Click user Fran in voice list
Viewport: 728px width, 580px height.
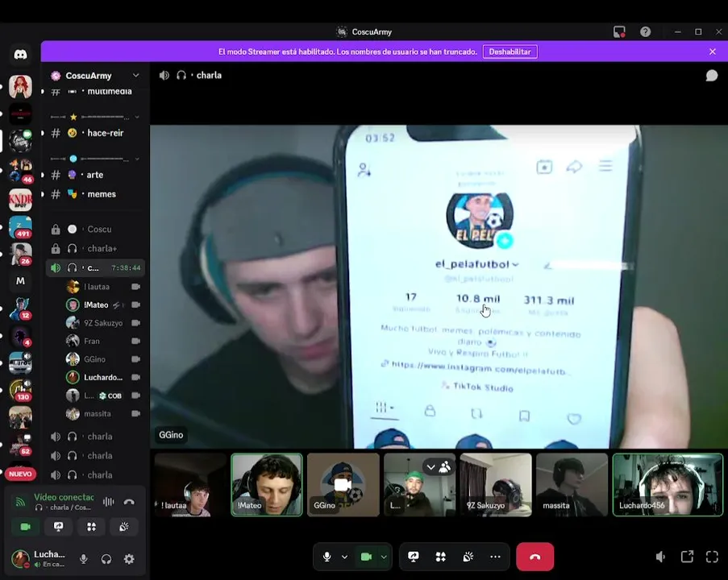tap(103, 341)
